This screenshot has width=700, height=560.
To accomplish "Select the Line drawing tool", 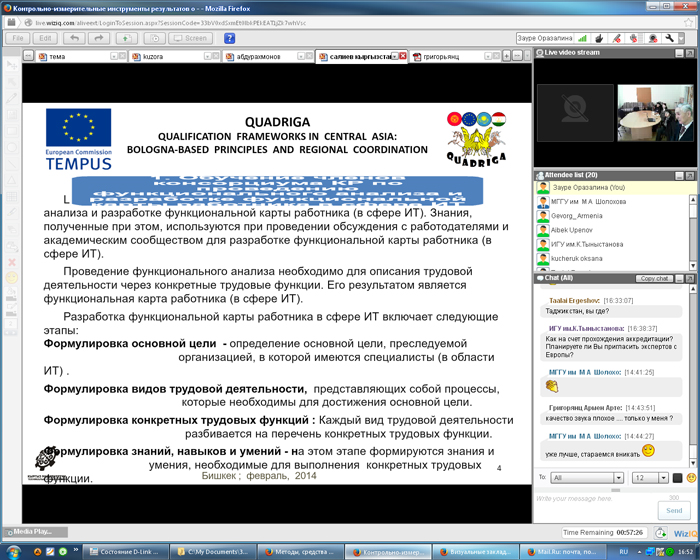I will (x=12, y=164).
